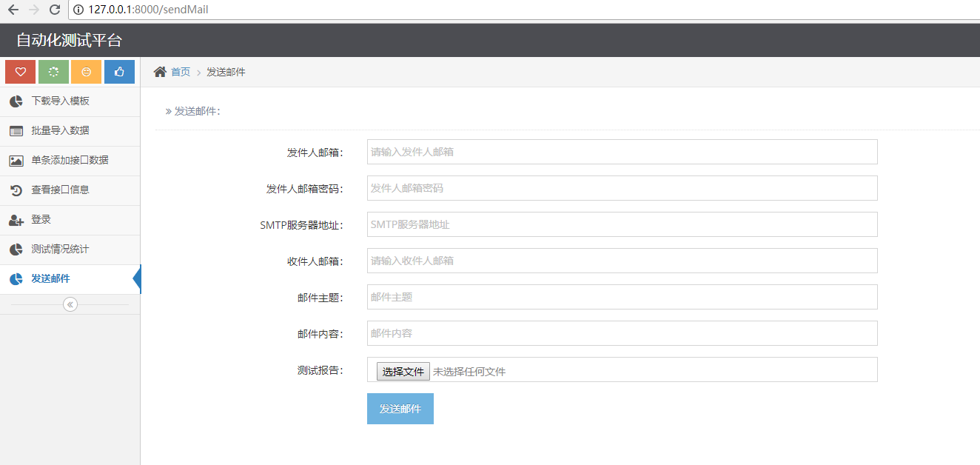980x465 pixels.
Task: Click the blue thumbs-up shortcut button
Action: click(x=119, y=72)
